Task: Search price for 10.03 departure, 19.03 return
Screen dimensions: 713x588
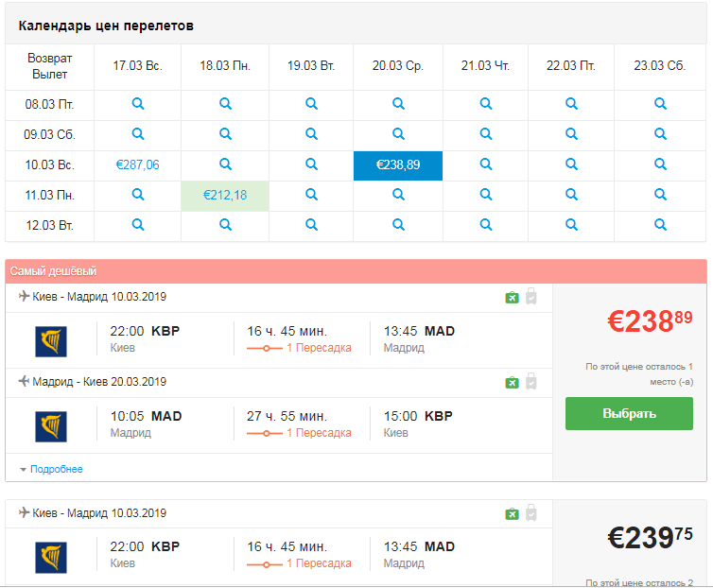Action: click(311, 164)
